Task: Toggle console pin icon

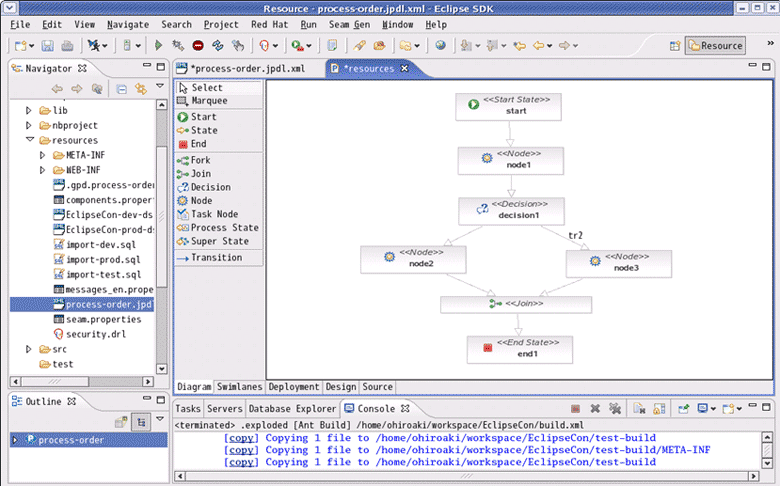Action: tap(683, 409)
